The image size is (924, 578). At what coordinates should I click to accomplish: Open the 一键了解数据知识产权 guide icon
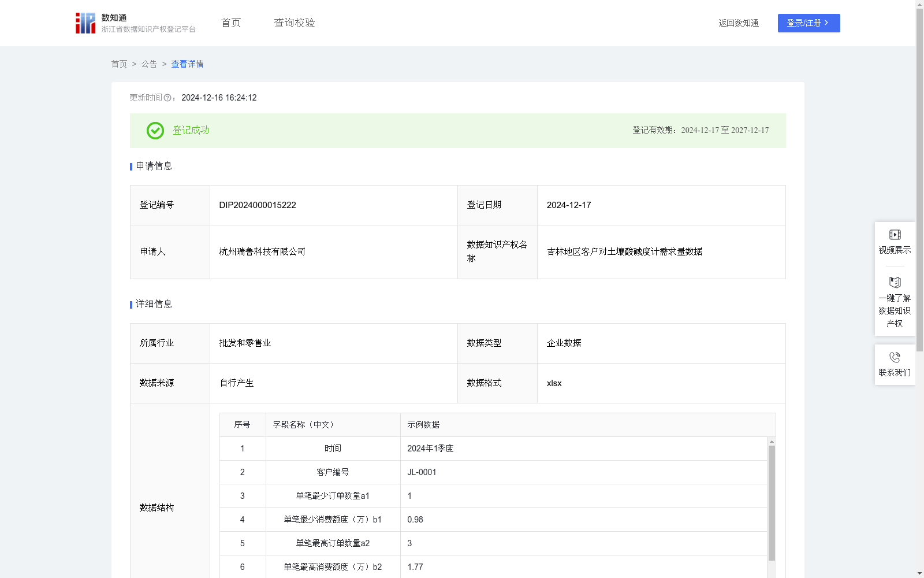tap(895, 283)
